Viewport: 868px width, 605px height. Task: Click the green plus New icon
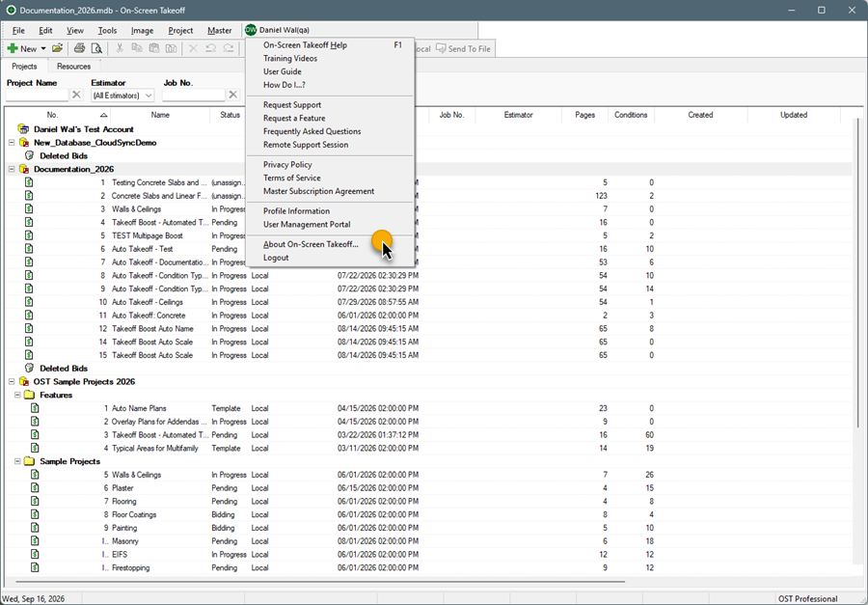tap(13, 49)
